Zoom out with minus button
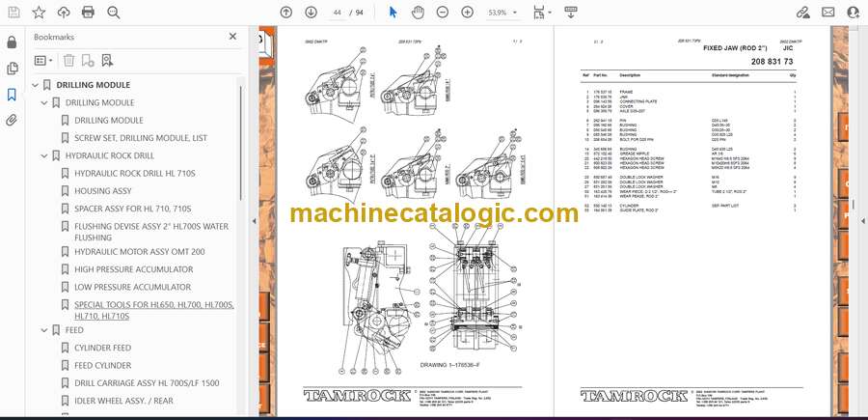This screenshot has height=420, width=868. tap(443, 13)
